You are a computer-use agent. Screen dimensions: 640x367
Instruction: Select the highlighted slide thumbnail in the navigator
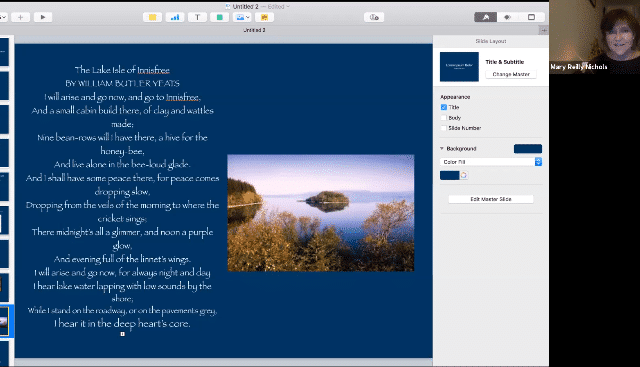[x=4, y=322]
